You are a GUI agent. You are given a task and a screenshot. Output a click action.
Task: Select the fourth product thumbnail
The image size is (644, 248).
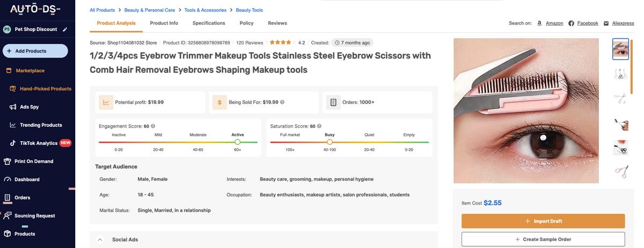pos(620,124)
